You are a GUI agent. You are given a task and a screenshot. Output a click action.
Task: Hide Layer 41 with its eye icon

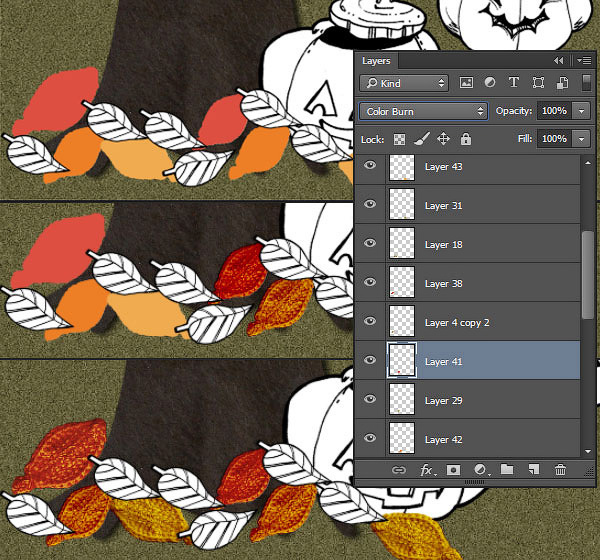(370, 360)
